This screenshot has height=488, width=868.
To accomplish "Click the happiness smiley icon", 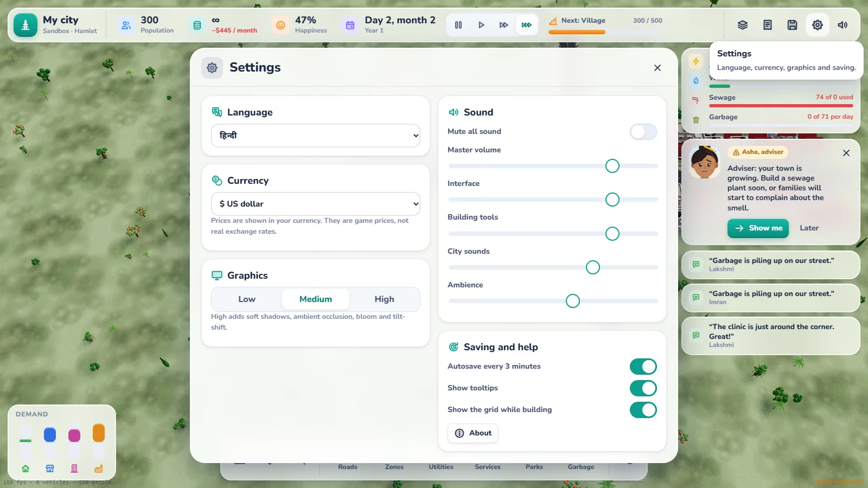I will (280, 25).
